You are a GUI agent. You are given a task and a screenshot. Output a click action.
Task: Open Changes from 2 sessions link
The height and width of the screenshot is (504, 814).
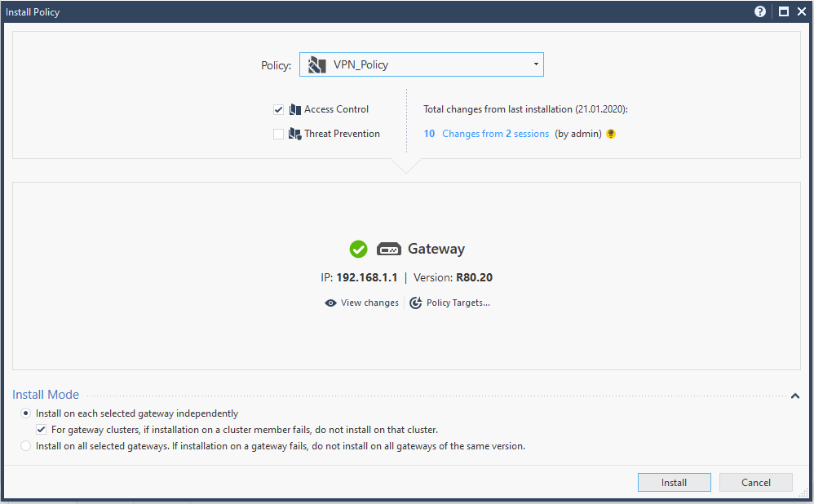coord(495,134)
